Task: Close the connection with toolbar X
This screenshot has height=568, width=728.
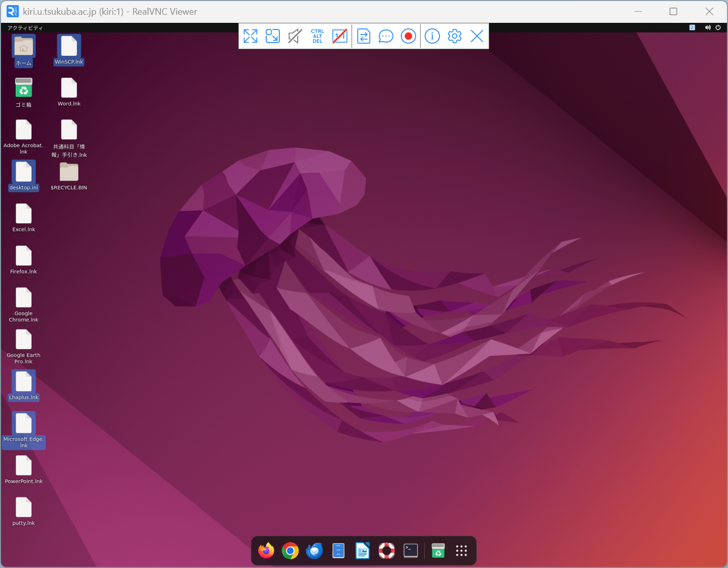Action: pos(477,36)
